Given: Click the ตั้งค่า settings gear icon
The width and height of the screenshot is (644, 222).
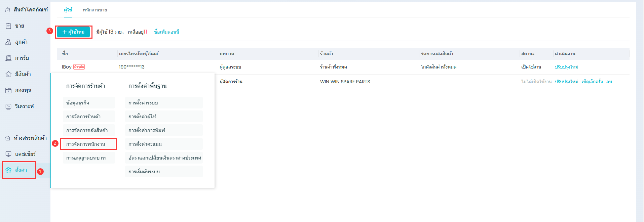Looking at the screenshot, I should click(8, 170).
